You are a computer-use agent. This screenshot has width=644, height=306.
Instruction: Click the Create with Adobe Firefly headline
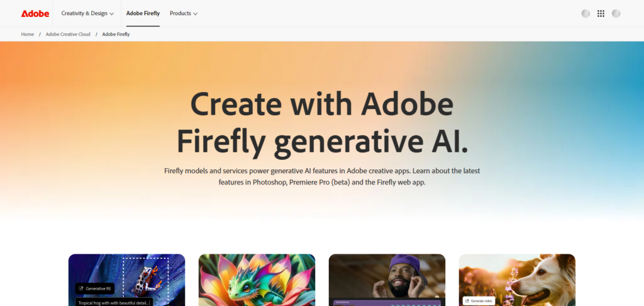pyautogui.click(x=322, y=123)
